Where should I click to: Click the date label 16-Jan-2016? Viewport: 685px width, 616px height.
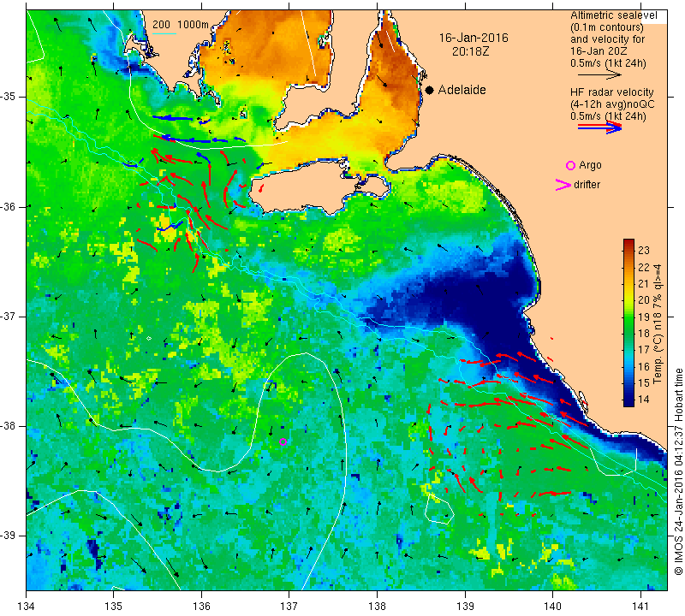pos(474,38)
